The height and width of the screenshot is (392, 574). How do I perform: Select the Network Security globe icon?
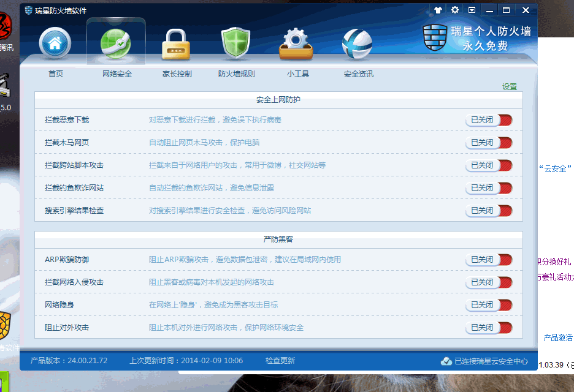116,43
